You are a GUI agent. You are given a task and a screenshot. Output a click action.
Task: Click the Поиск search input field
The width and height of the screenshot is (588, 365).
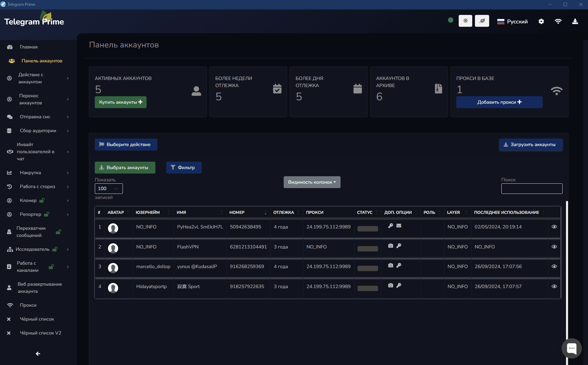coord(531,188)
